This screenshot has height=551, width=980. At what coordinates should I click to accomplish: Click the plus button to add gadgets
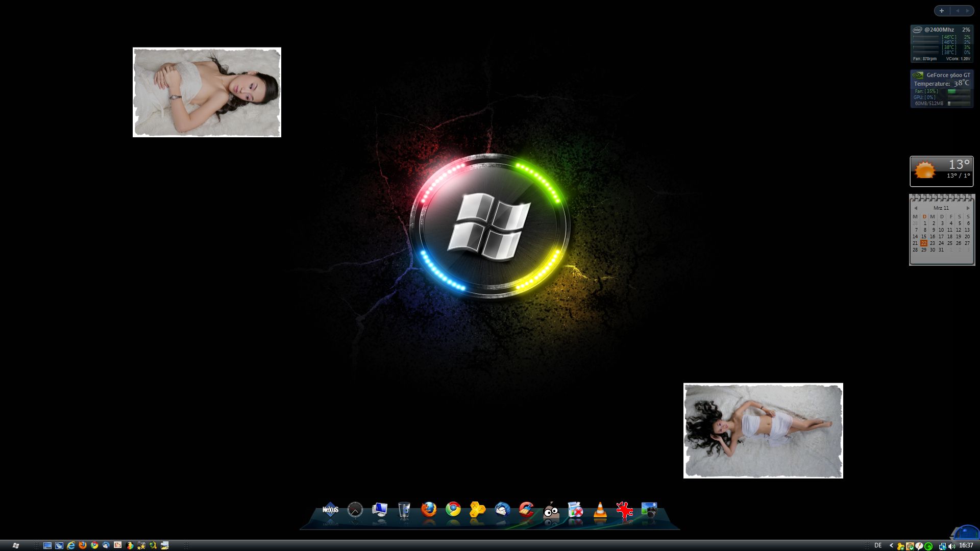coord(942,11)
